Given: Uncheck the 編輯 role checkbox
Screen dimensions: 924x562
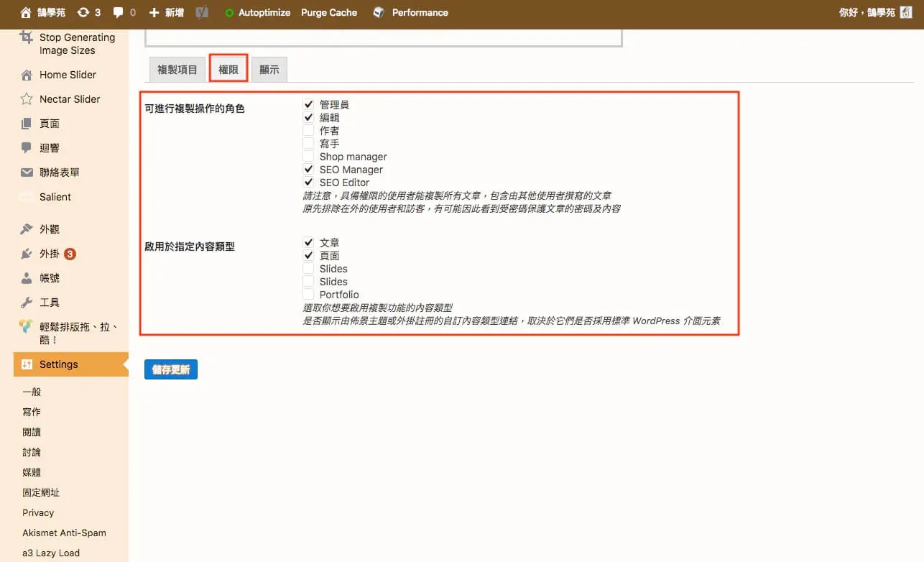Looking at the screenshot, I should coord(308,118).
